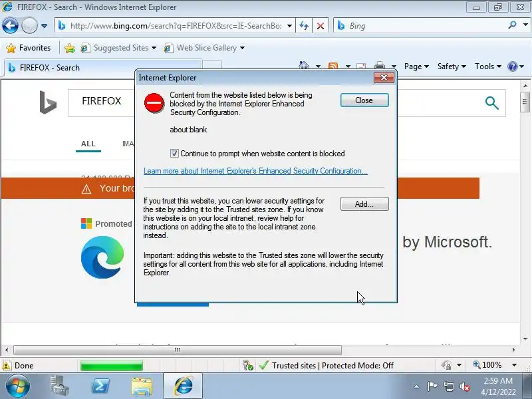Viewport: 532px width, 399px height.
Task: Open the search provider dropdown arrow
Action: (x=525, y=25)
